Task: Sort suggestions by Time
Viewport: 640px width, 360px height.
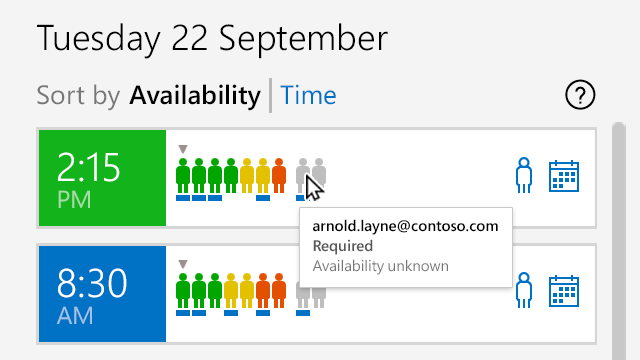Action: [x=308, y=95]
